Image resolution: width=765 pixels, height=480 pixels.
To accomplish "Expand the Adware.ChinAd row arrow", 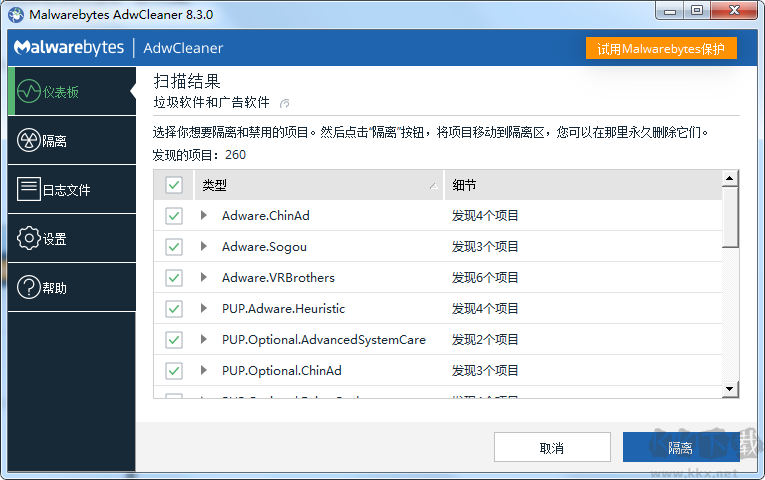I will [x=204, y=215].
